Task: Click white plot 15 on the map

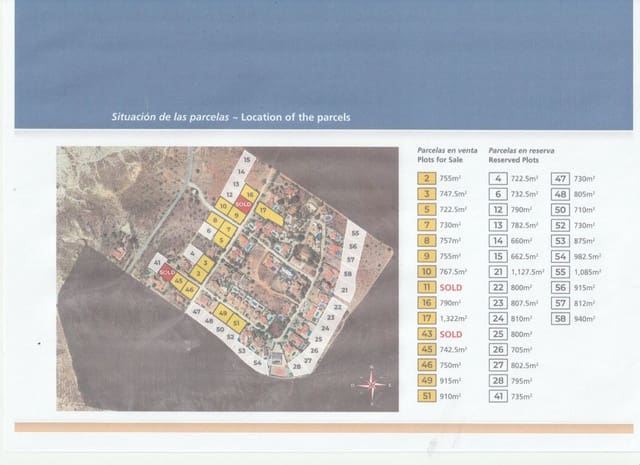Action: click(x=247, y=159)
